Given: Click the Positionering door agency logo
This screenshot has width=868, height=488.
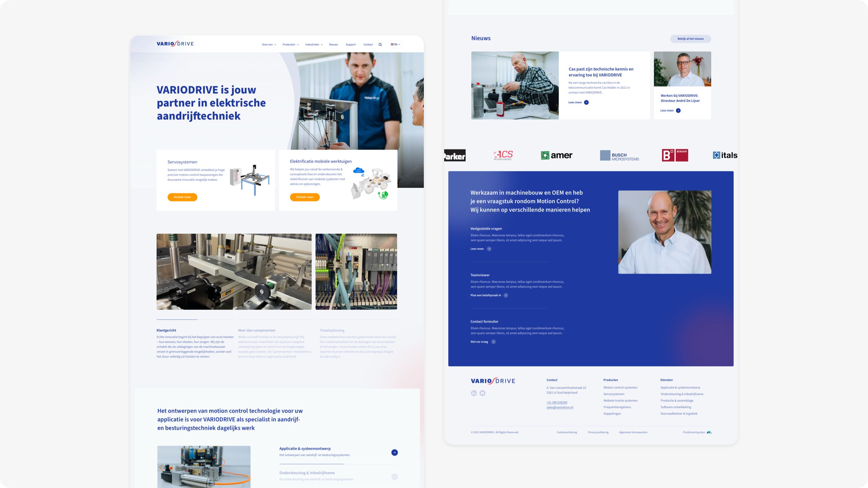Looking at the screenshot, I should click(709, 432).
